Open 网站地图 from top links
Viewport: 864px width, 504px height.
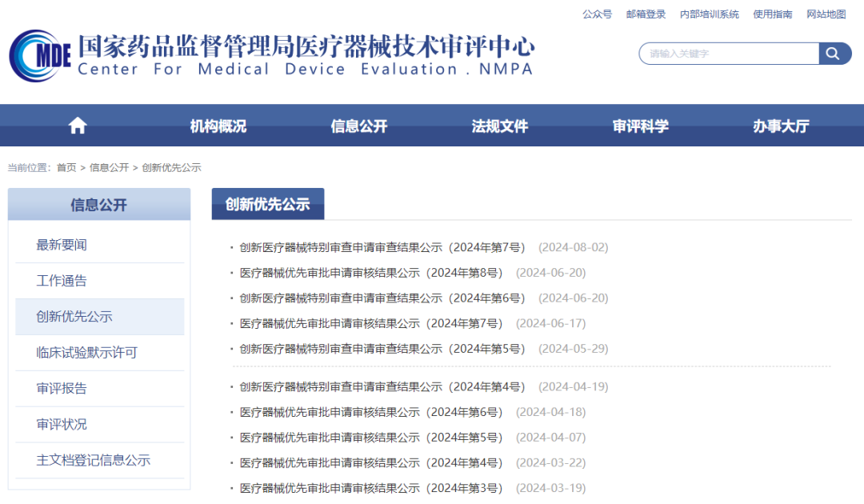[826, 14]
